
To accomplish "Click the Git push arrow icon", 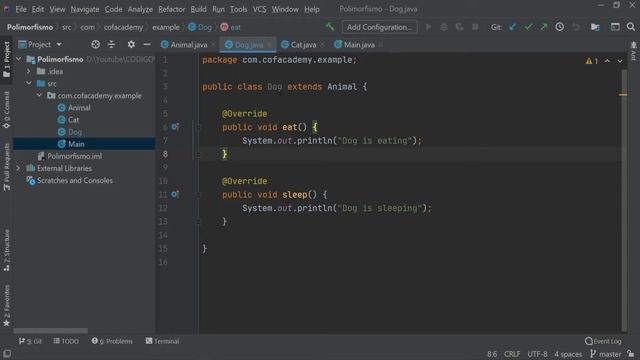I will point(544,27).
